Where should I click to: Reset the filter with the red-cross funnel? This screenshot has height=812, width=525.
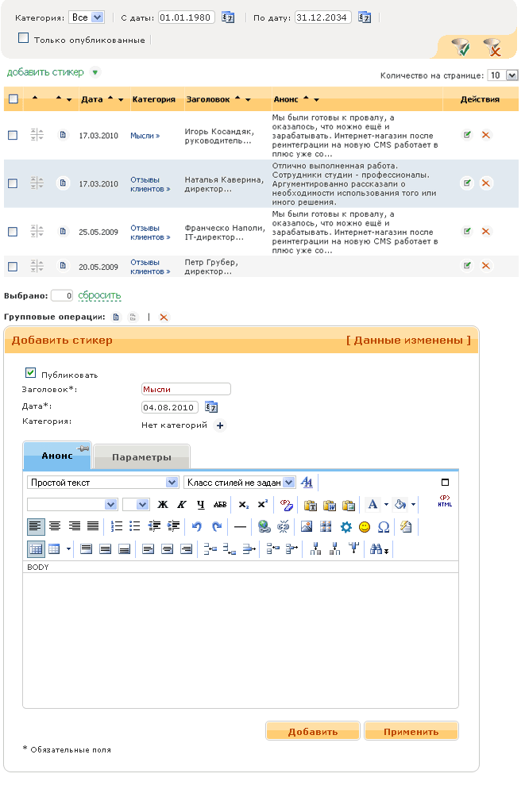[492, 48]
